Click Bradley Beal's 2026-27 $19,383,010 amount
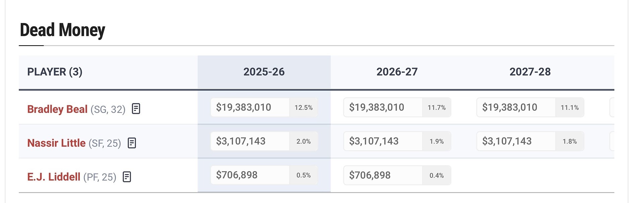This screenshot has height=203, width=644. point(376,107)
